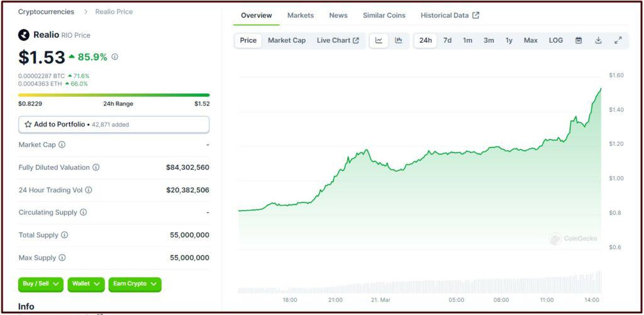The width and height of the screenshot is (644, 315).
Task: Show Total Supply info icon
Action: pos(65,235)
